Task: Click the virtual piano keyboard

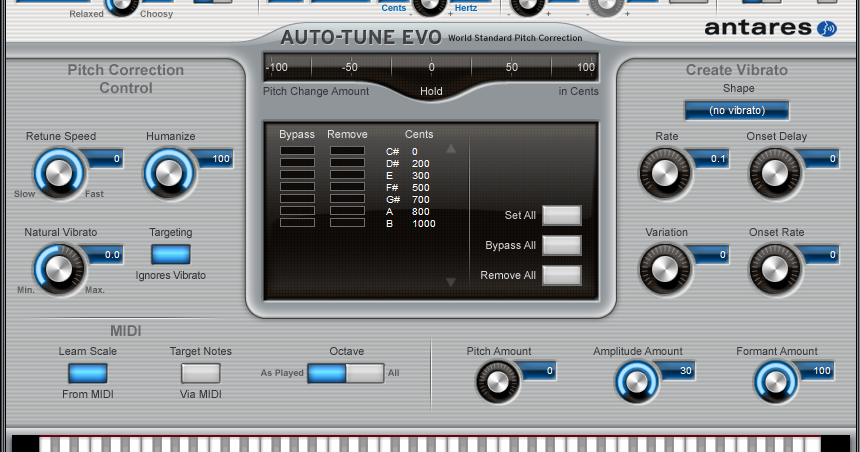Action: (x=430, y=444)
